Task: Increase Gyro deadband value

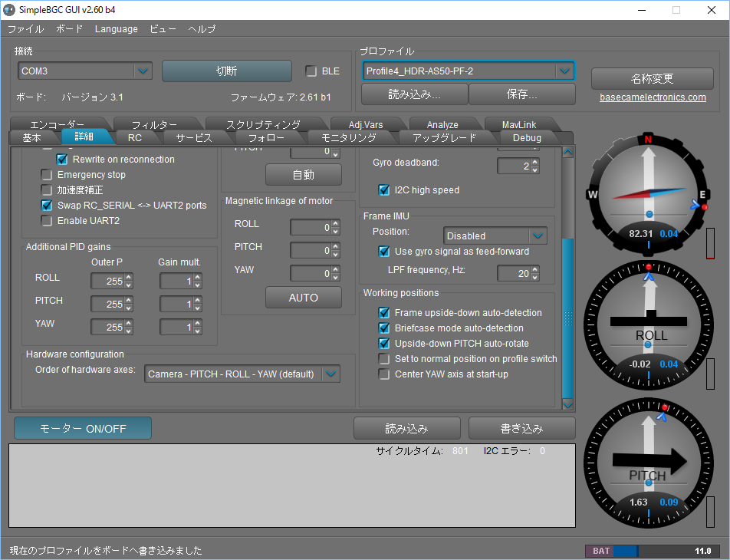Action: pos(535,162)
